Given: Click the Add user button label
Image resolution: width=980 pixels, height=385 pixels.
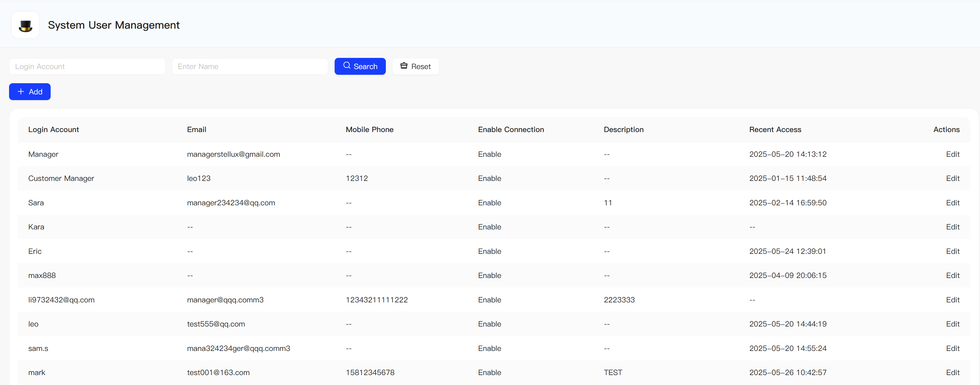Looking at the screenshot, I should pos(35,92).
